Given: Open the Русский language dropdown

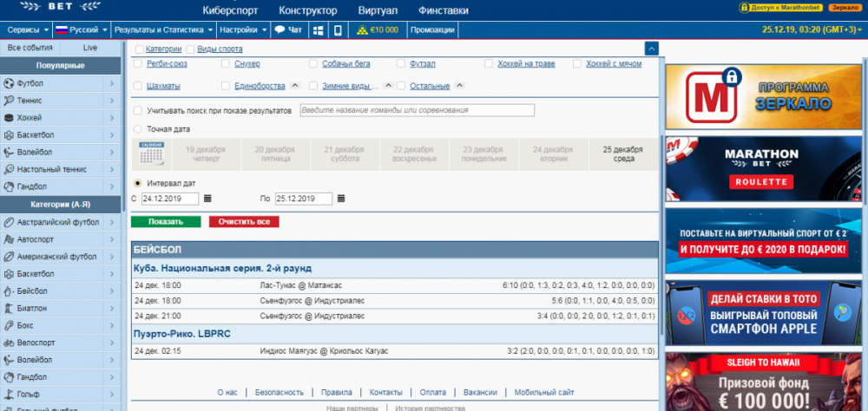Looking at the screenshot, I should [81, 29].
